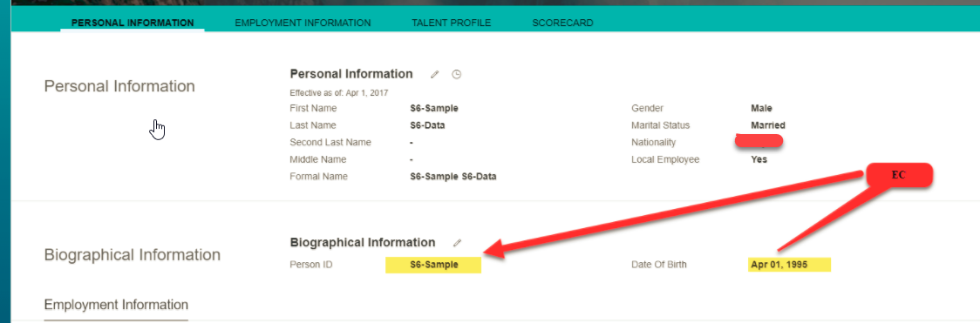Image resolution: width=980 pixels, height=323 pixels.
Task: Click Last Name value S6-Data
Action: coord(427,125)
